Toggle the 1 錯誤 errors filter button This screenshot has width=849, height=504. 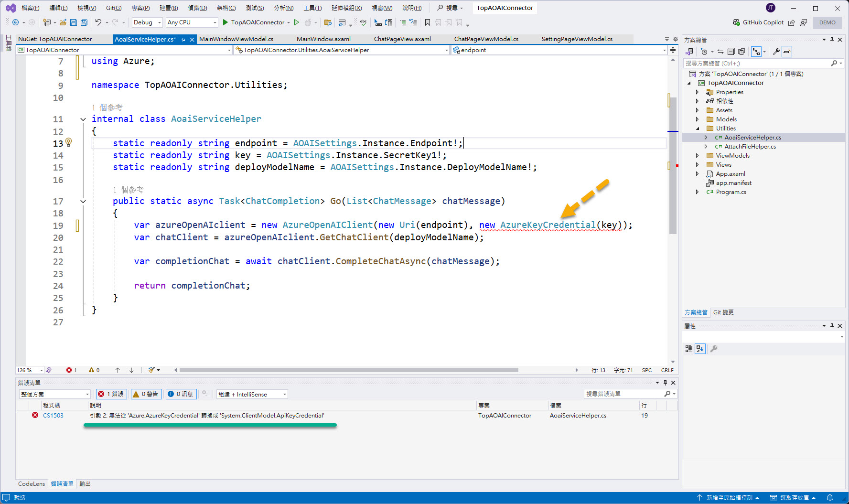(112, 394)
